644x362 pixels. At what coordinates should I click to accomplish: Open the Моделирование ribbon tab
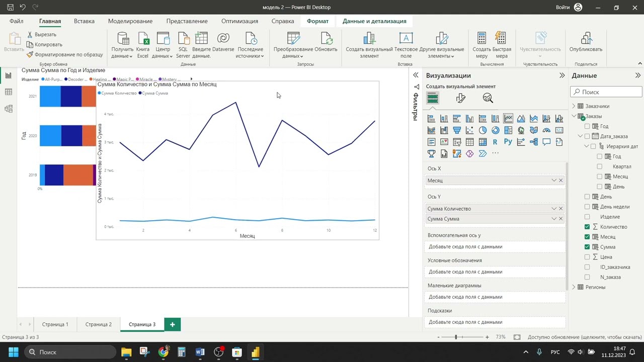(x=130, y=21)
